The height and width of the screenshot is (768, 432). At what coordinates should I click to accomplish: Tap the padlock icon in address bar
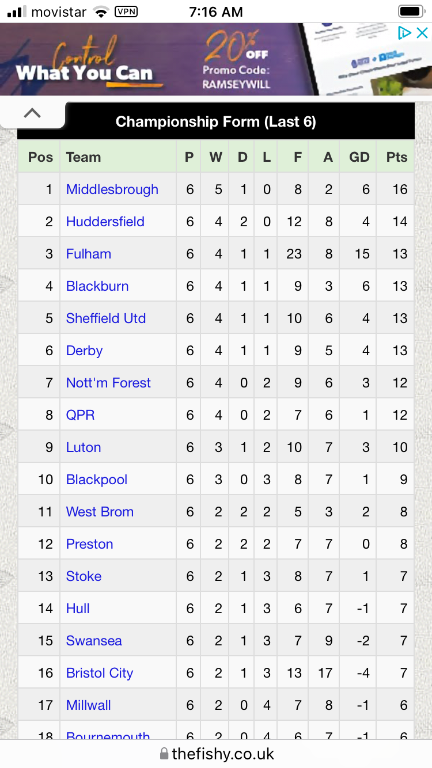pos(165,753)
